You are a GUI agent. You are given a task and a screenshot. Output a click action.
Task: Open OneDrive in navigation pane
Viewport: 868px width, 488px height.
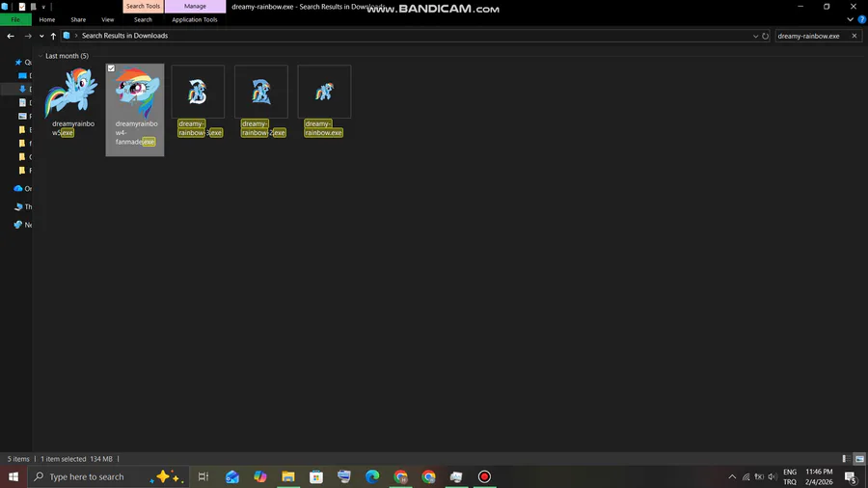tap(23, 189)
